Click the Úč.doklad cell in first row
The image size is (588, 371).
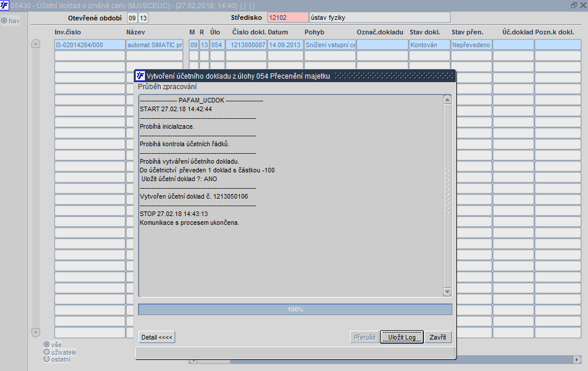pyautogui.click(x=513, y=45)
